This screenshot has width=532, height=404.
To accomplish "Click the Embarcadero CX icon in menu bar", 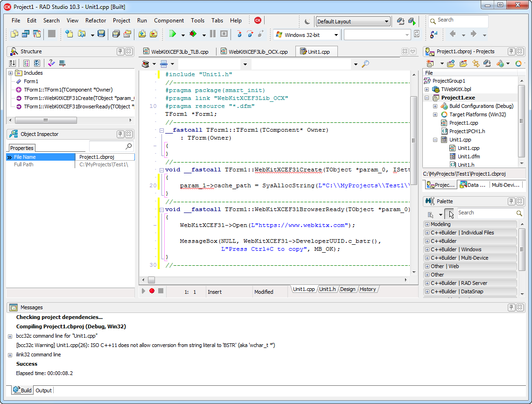I will 258,21.
